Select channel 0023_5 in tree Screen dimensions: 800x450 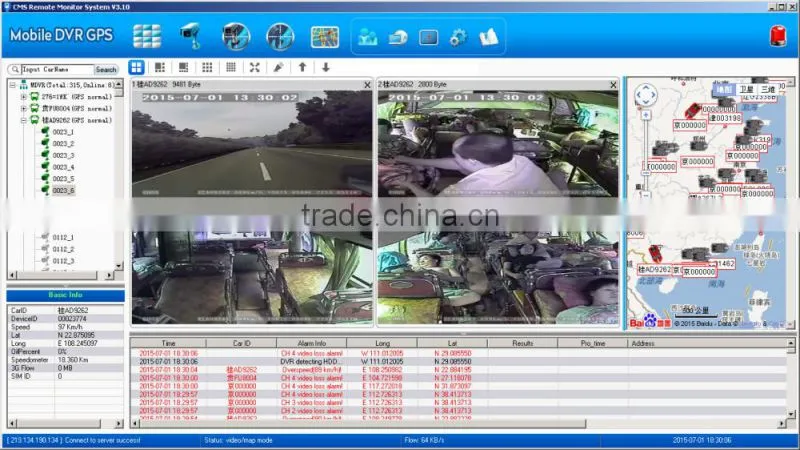pos(63,179)
